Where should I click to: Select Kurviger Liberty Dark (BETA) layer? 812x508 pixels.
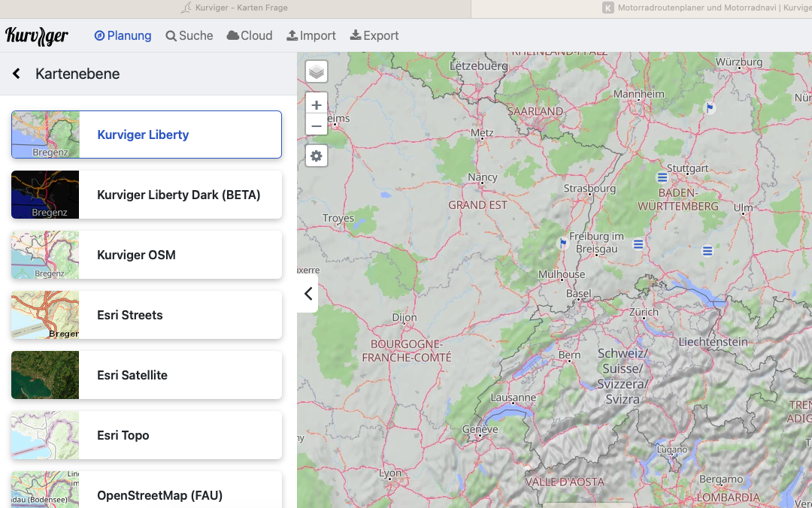(x=147, y=195)
